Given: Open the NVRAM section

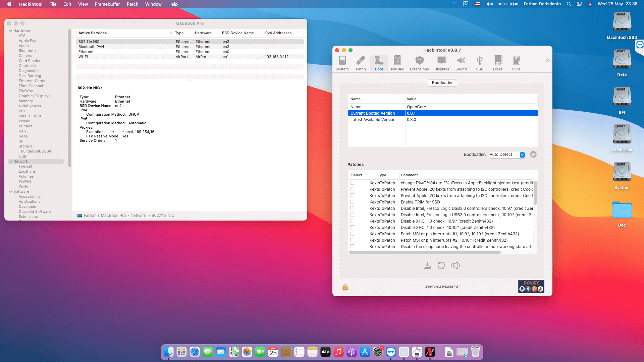Looking at the screenshot, I should (397, 63).
